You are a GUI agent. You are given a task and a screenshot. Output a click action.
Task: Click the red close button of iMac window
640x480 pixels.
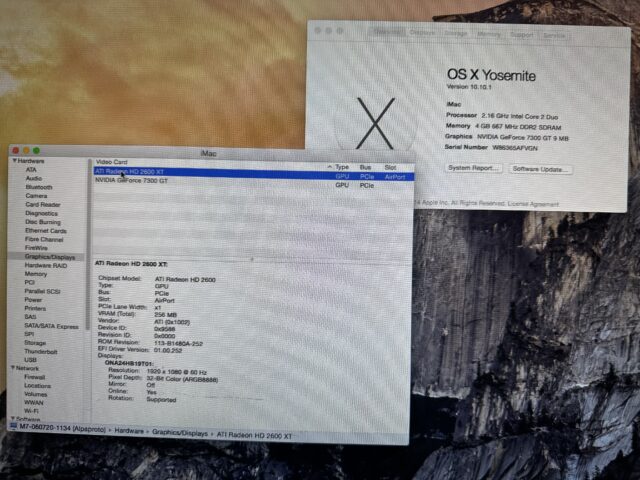click(x=16, y=151)
